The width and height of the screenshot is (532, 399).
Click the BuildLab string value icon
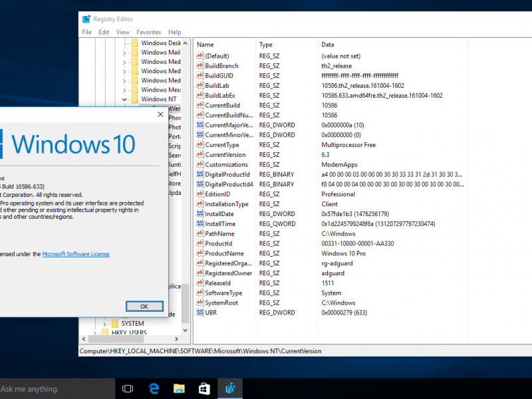(200, 85)
